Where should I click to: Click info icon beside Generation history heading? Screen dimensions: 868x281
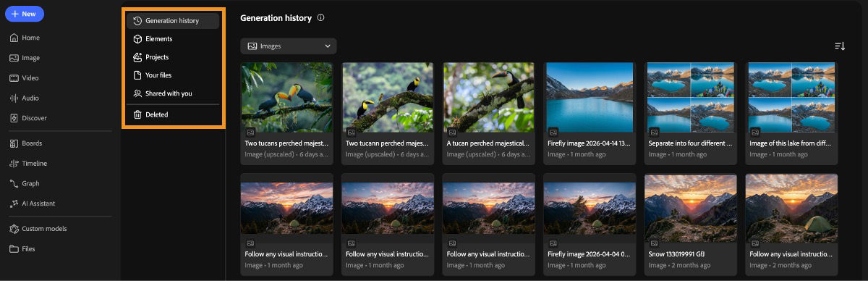[x=321, y=17]
